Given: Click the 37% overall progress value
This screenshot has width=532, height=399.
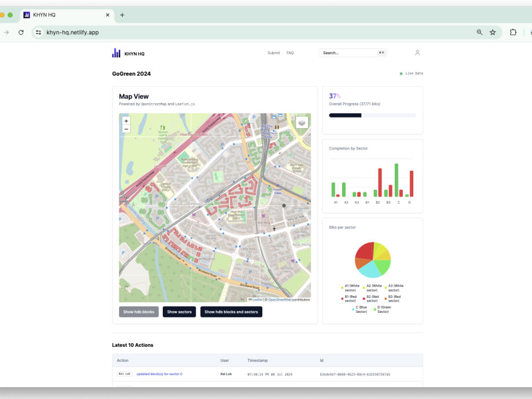Looking at the screenshot, I should (x=335, y=96).
